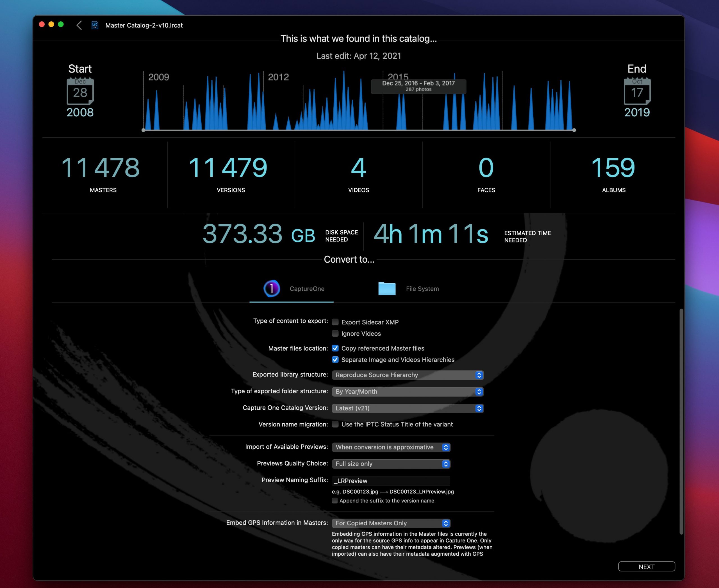This screenshot has width=719, height=588.
Task: Go back using the chevron arrow
Action: (79, 25)
